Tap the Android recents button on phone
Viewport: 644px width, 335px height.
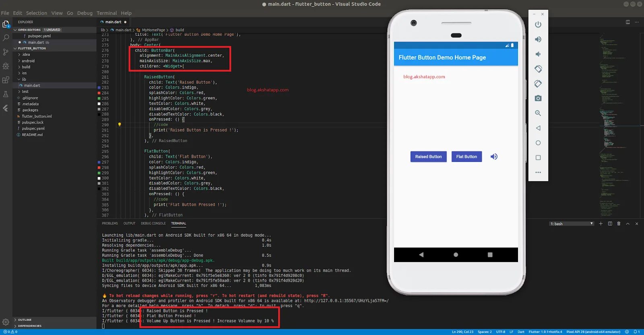(x=490, y=254)
